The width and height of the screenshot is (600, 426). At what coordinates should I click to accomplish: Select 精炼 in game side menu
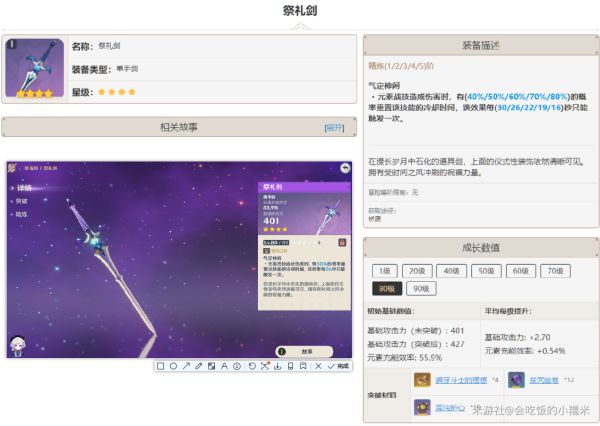tap(21, 214)
